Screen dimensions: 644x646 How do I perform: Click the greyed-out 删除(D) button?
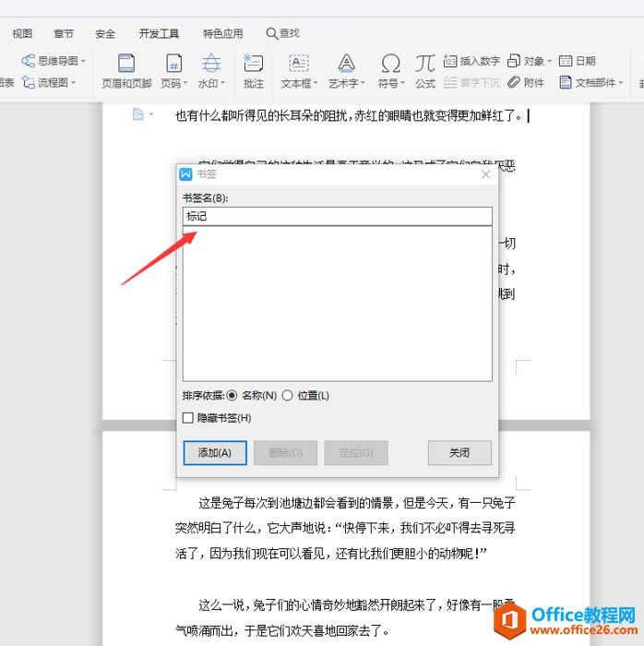pos(285,453)
